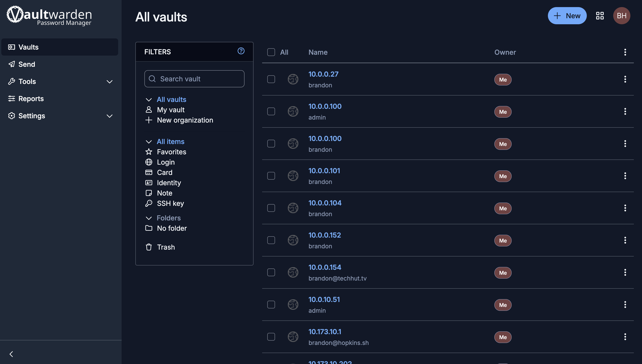Select the checkbox for 10.0.0.101
The width and height of the screenshot is (642, 364).
click(271, 176)
